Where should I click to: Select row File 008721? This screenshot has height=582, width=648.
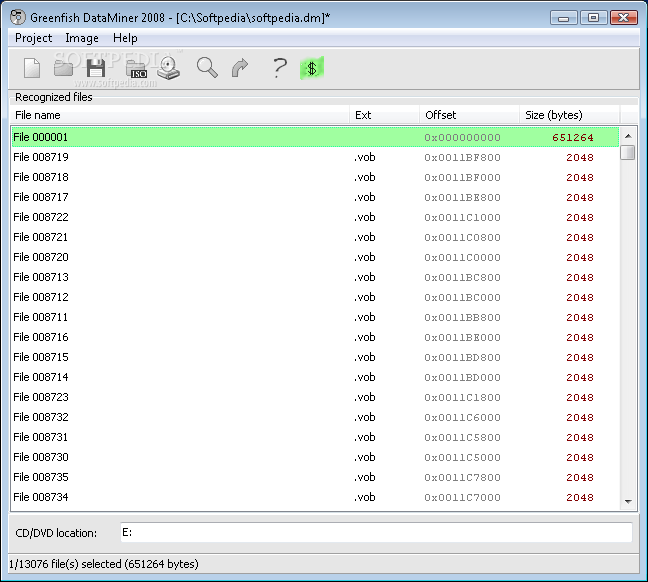316,237
